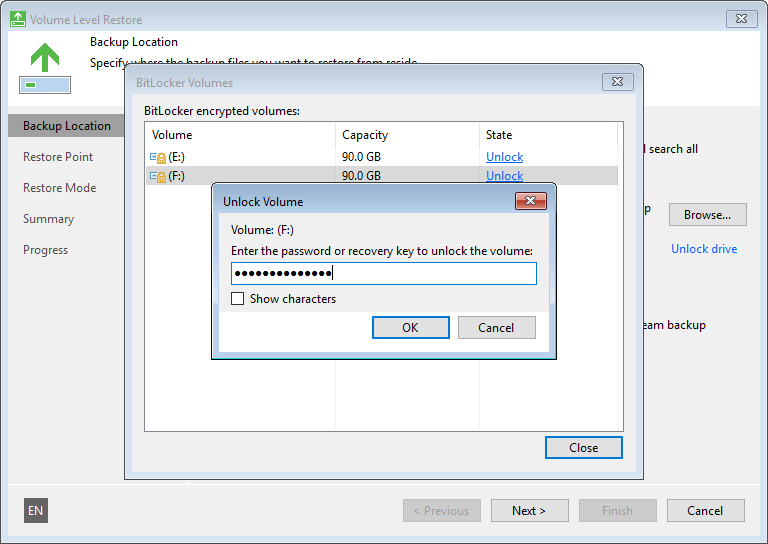768x544 pixels.
Task: Select the 90.0 GB capacity of volume F:
Action: tap(361, 176)
